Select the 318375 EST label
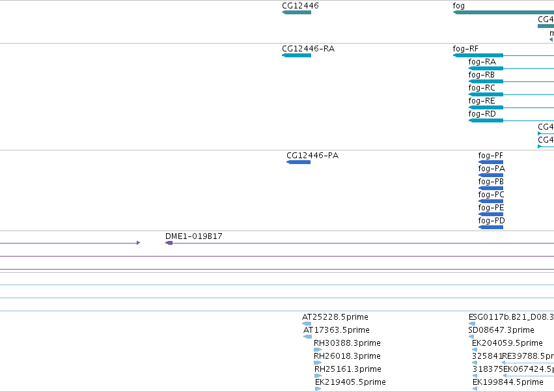This screenshot has height=392, width=554. tap(488, 369)
